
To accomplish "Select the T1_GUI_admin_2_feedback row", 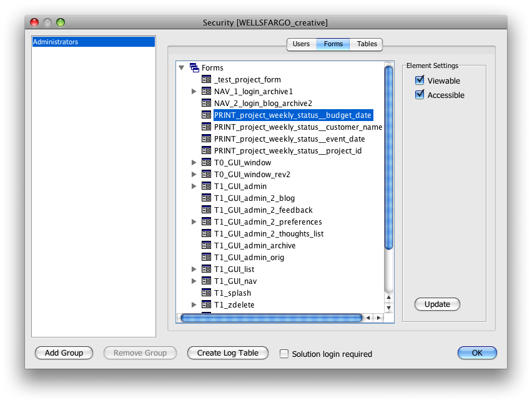I will coord(263,210).
